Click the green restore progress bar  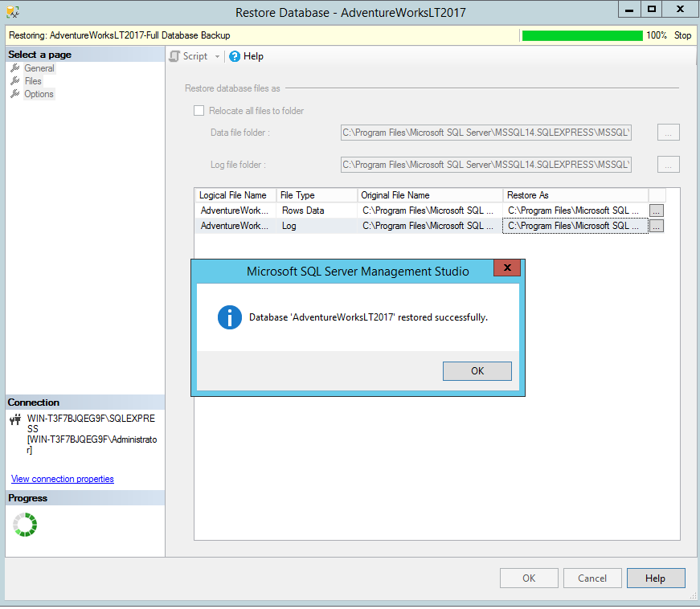click(582, 35)
